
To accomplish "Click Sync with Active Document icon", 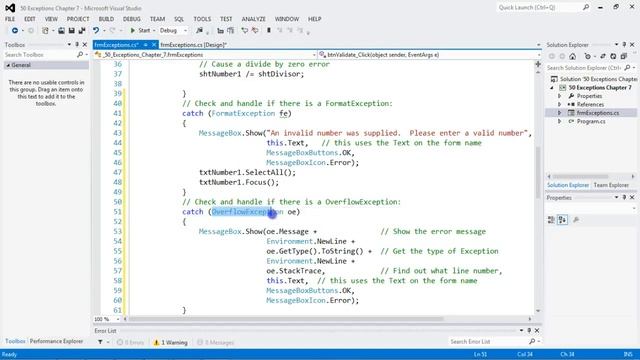I will pyautogui.click(x=603, y=56).
